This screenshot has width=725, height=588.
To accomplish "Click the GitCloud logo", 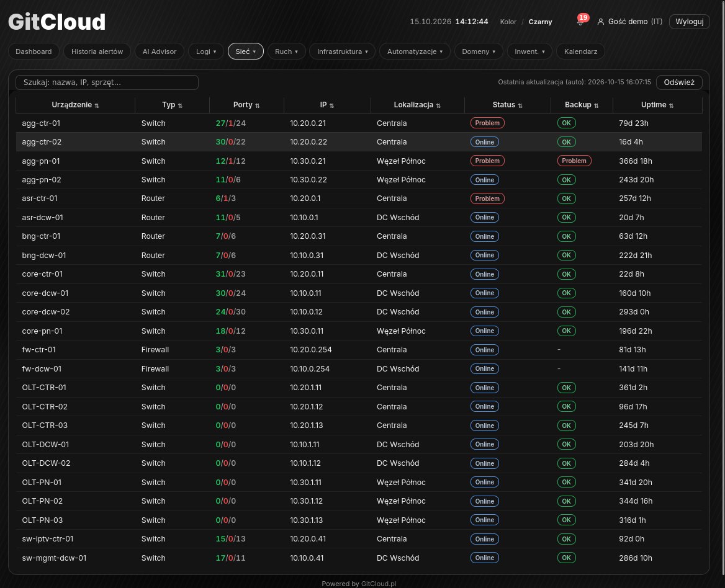I will (57, 22).
